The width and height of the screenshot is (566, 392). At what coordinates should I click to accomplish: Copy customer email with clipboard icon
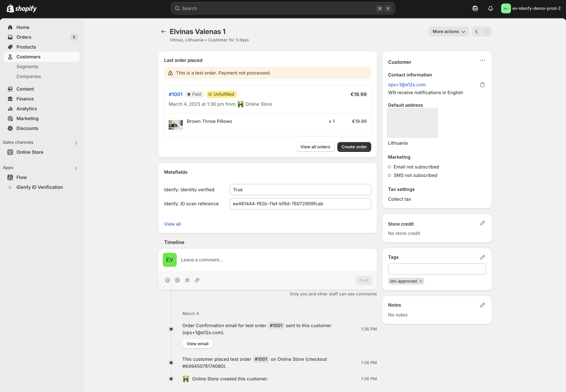[x=482, y=85]
